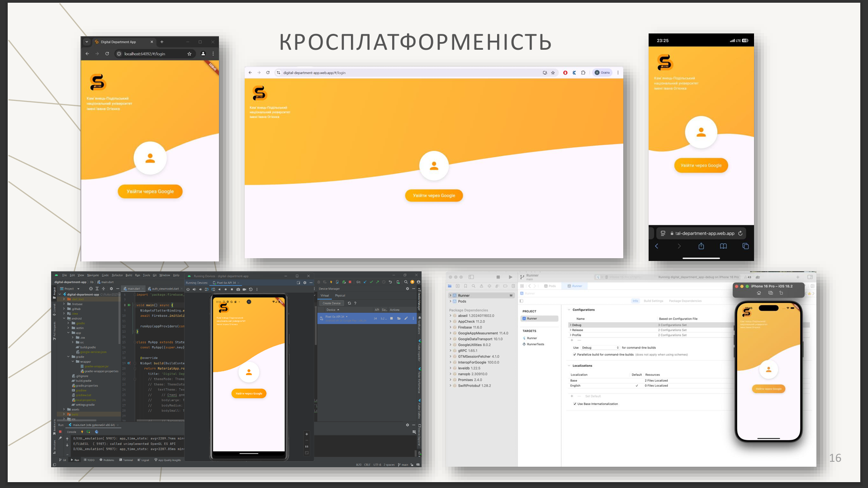Collapse the wrapper folder in the project tree
Image resolution: width=868 pixels, height=488 pixels.
73,361
